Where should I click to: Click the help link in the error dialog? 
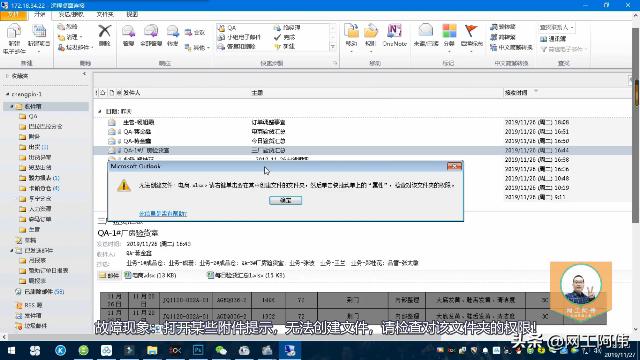point(162,213)
